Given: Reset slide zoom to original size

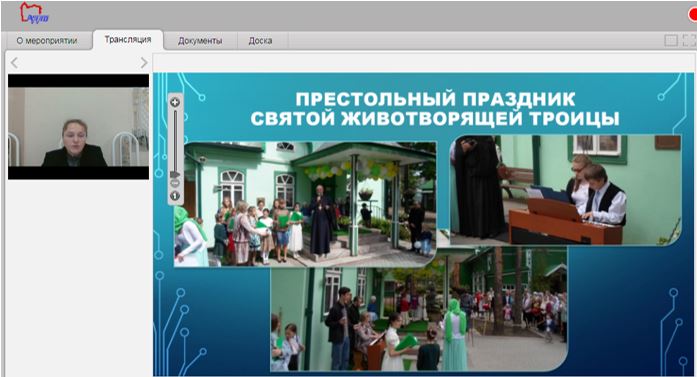Looking at the screenshot, I should [x=175, y=196].
